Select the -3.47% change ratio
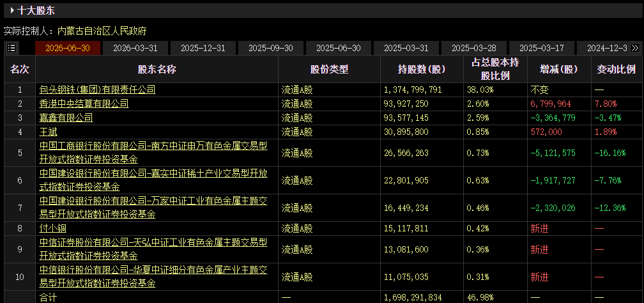The height and width of the screenshot is (303, 644). pyautogui.click(x=608, y=118)
